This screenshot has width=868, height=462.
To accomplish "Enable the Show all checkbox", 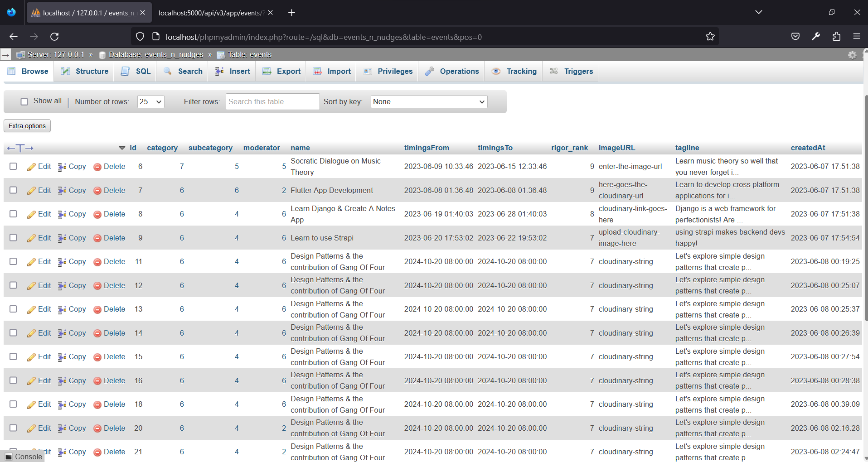I will click(24, 101).
